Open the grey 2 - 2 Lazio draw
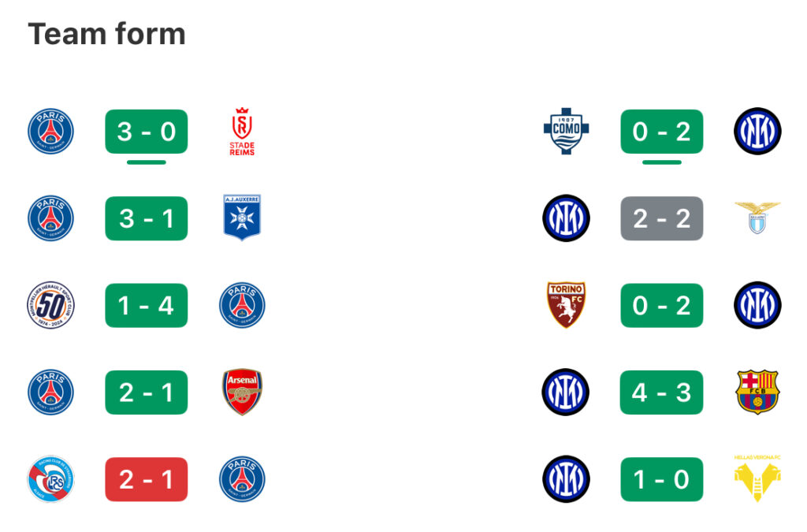The width and height of the screenshot is (807, 532). coord(662,218)
